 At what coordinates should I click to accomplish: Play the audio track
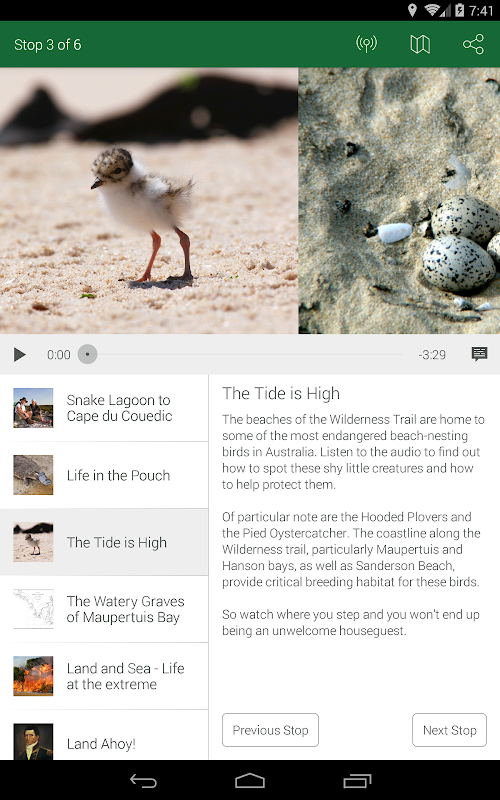[x=19, y=354]
